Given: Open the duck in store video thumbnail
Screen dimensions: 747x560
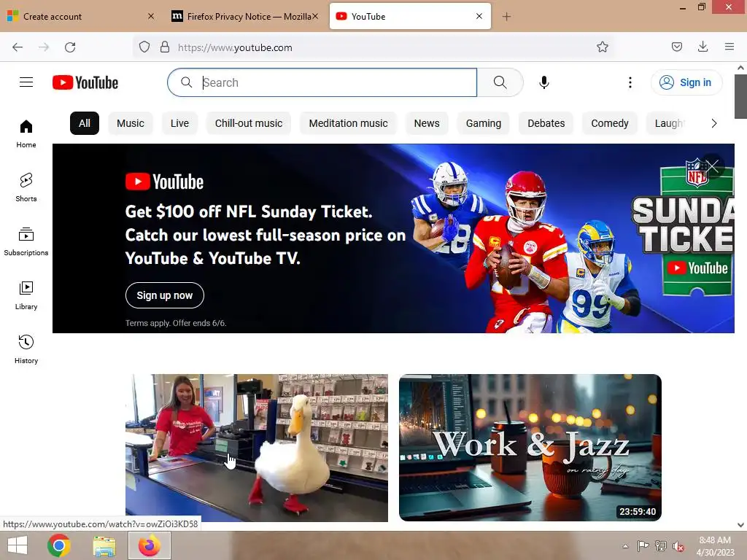Looking at the screenshot, I should tap(257, 448).
